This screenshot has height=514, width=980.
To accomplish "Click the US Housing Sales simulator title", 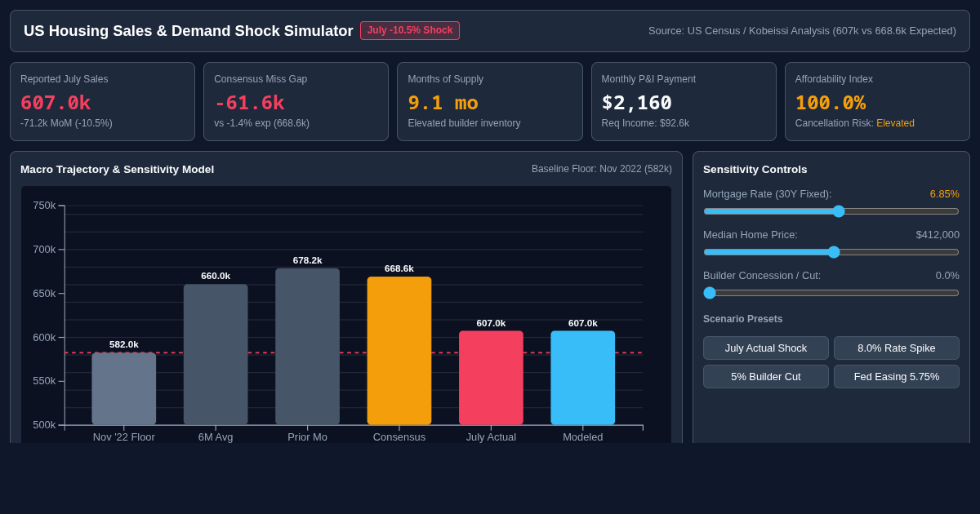I will click(189, 31).
